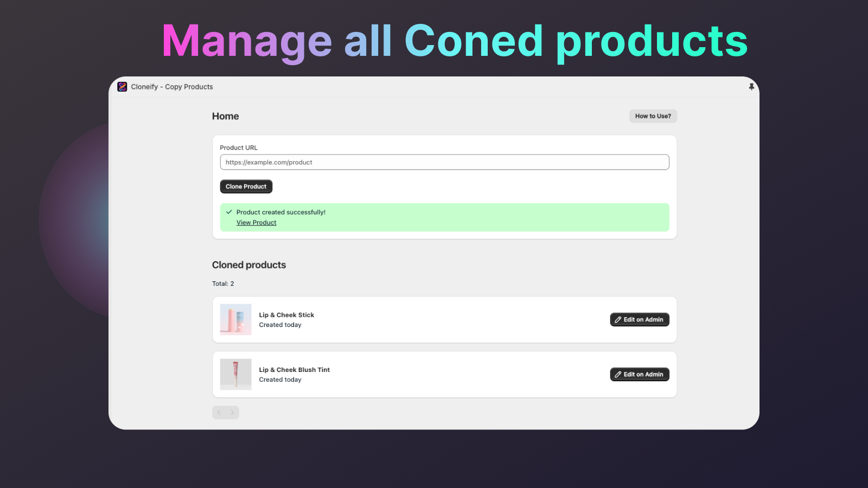The height and width of the screenshot is (488, 868).
Task: Click the right pagination chevron
Action: point(232,412)
